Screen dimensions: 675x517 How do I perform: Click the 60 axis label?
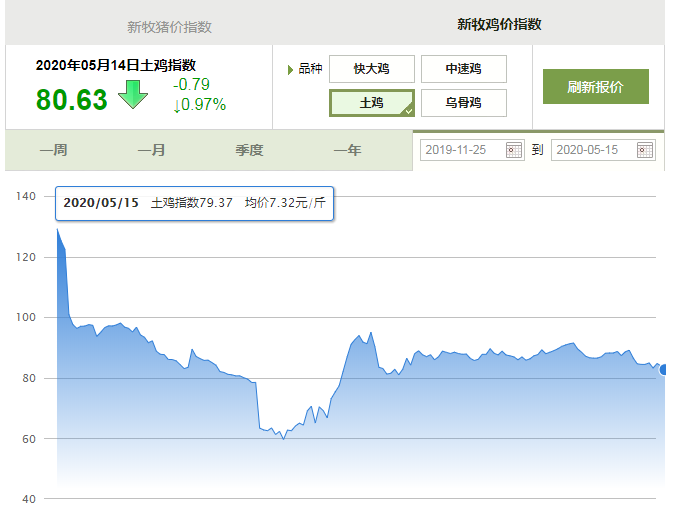[x=29, y=439]
